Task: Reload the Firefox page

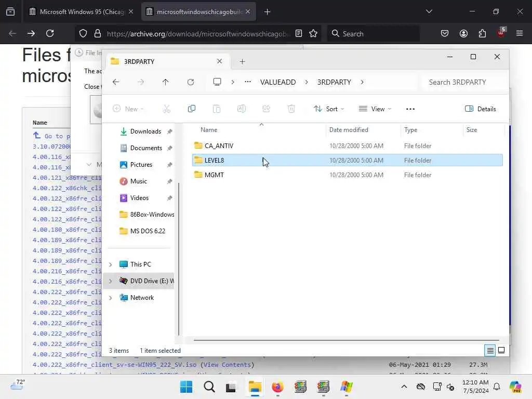Action: (50, 33)
